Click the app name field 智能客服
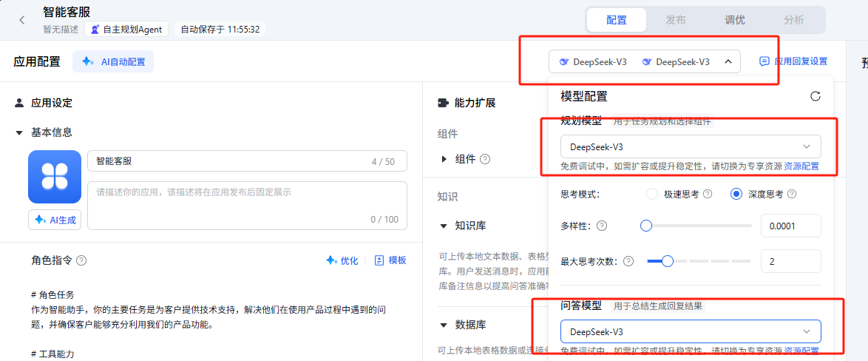This screenshot has width=868, height=361. 247,161
